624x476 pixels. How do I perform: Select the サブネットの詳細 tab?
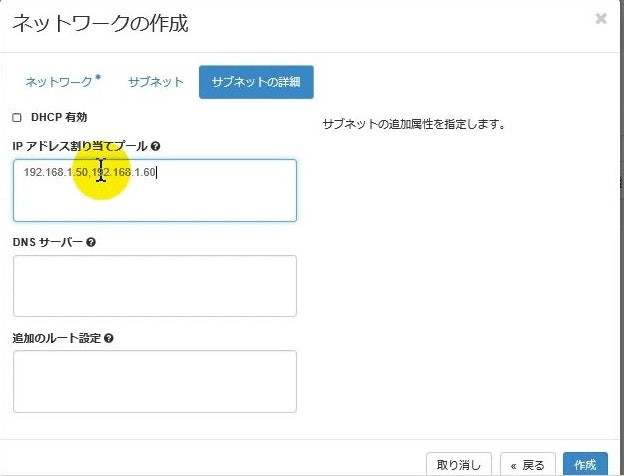pos(256,82)
